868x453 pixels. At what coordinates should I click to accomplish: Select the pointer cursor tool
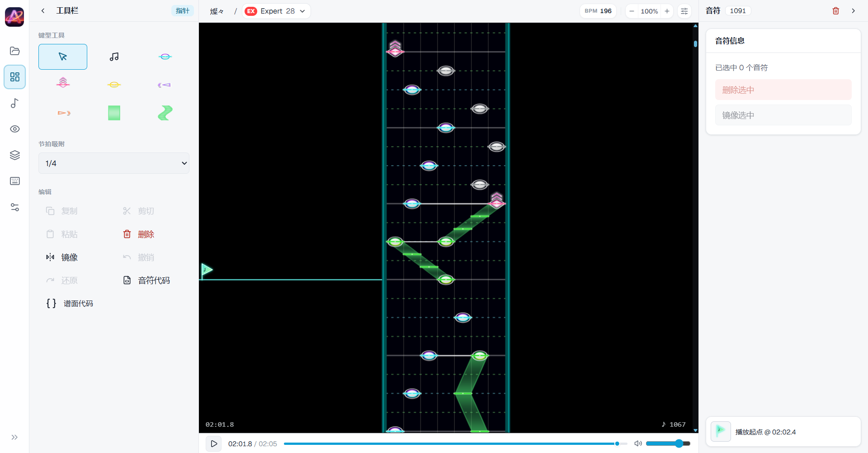63,57
